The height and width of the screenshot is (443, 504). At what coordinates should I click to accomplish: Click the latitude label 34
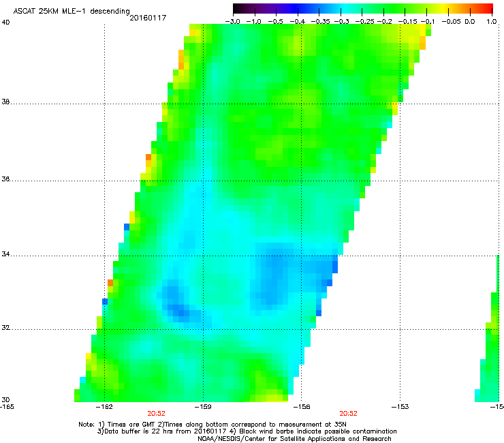(5, 254)
